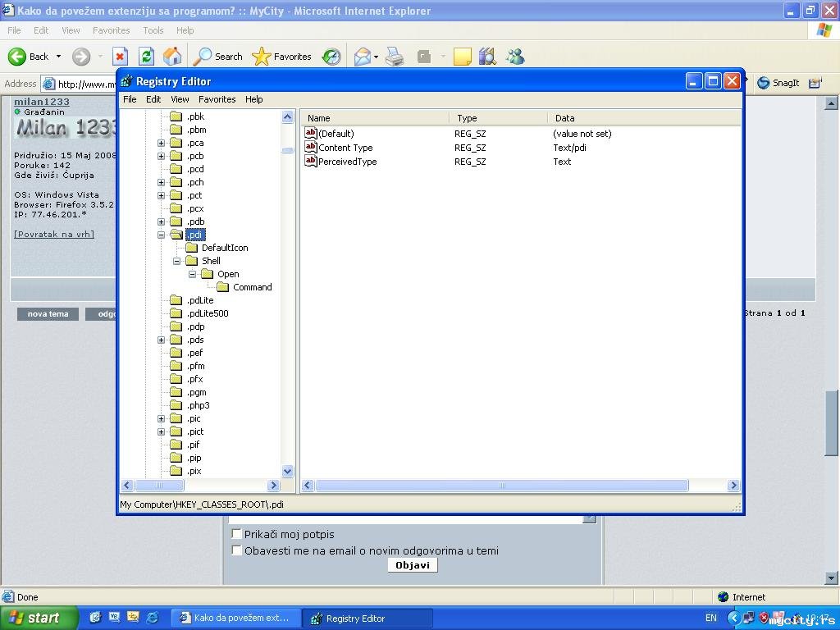Click the IE Home toolbar icon
Image resolution: width=840 pixels, height=630 pixels.
[x=172, y=57]
